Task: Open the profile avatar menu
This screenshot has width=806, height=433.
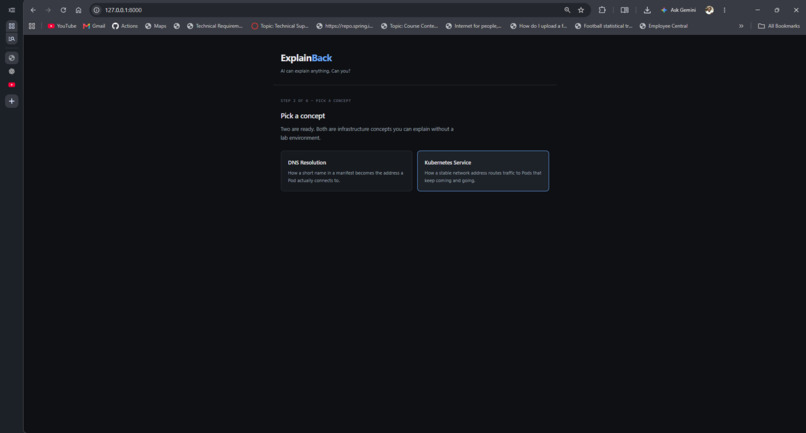Action: point(709,10)
